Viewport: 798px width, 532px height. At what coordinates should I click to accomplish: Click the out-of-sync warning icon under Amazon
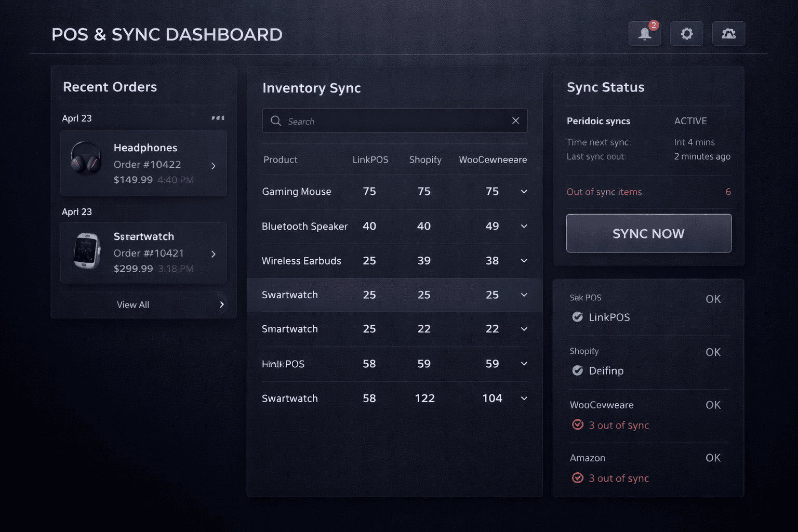click(578, 478)
